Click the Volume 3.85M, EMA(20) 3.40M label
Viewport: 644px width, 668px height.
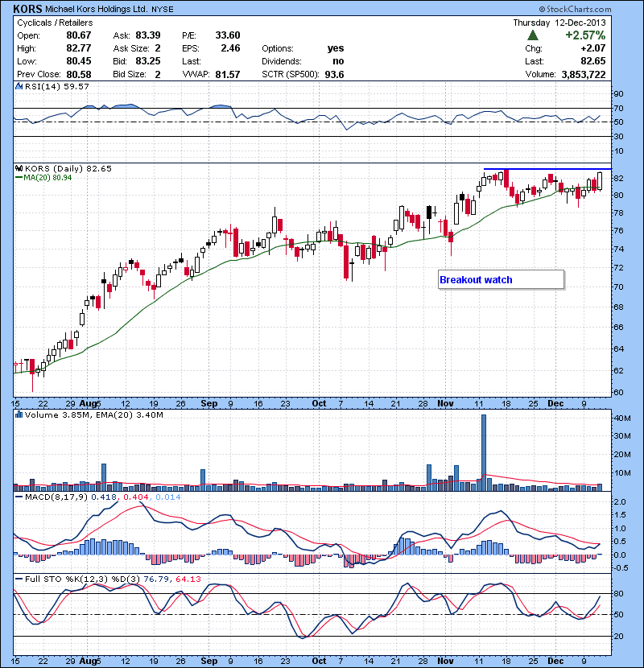click(x=93, y=415)
